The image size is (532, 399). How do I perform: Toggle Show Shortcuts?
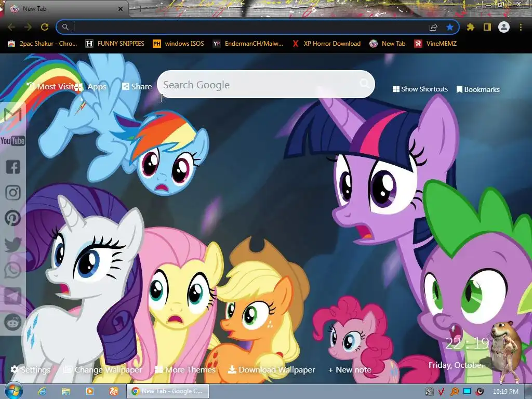pyautogui.click(x=420, y=89)
